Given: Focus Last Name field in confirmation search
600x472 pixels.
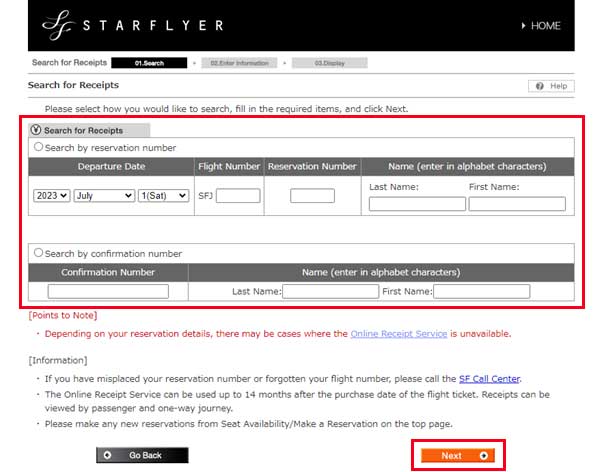Looking at the screenshot, I should pos(329,291).
